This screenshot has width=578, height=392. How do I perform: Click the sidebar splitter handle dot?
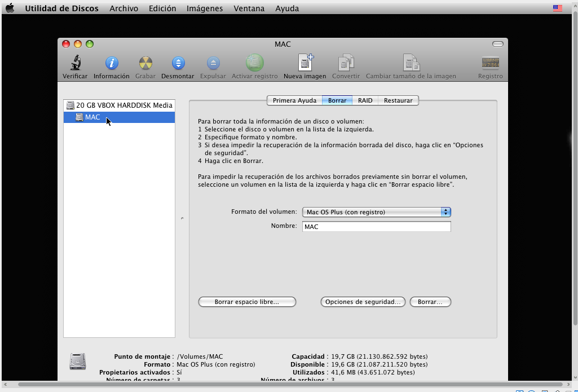click(182, 218)
